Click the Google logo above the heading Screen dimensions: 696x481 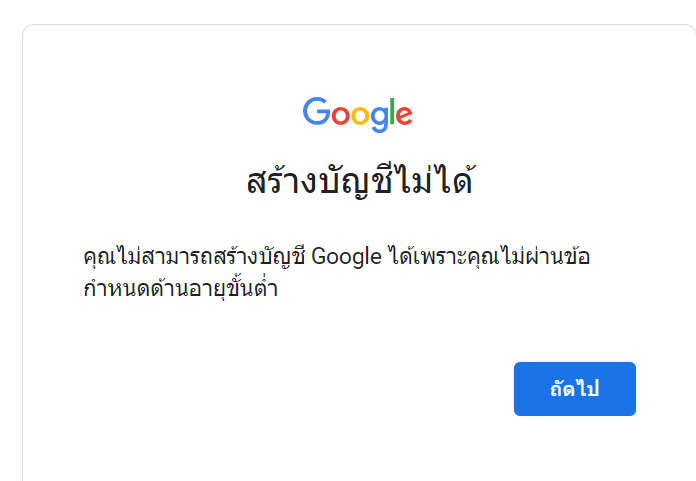coord(358,114)
